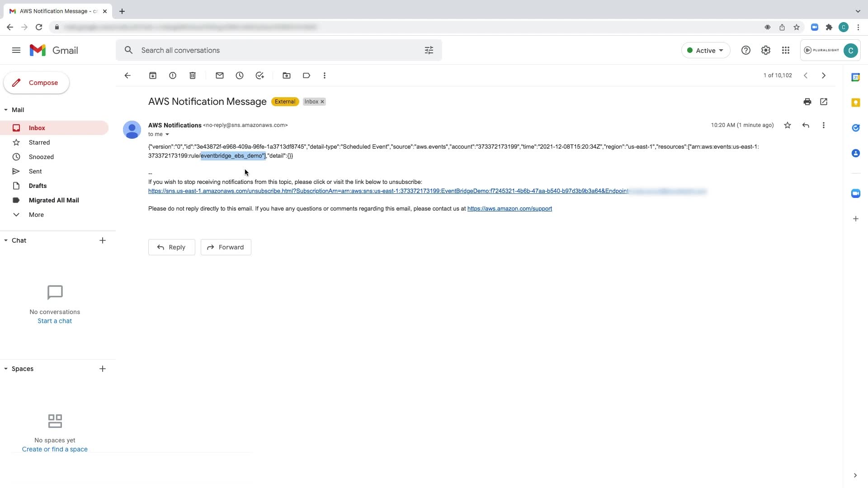Open the Sent folder
This screenshot has width=868, height=488.
click(35, 171)
